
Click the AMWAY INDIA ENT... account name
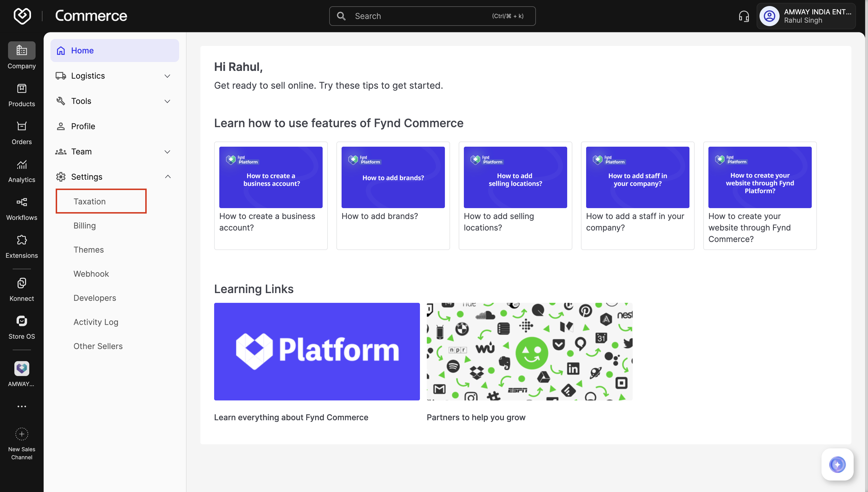coord(817,11)
